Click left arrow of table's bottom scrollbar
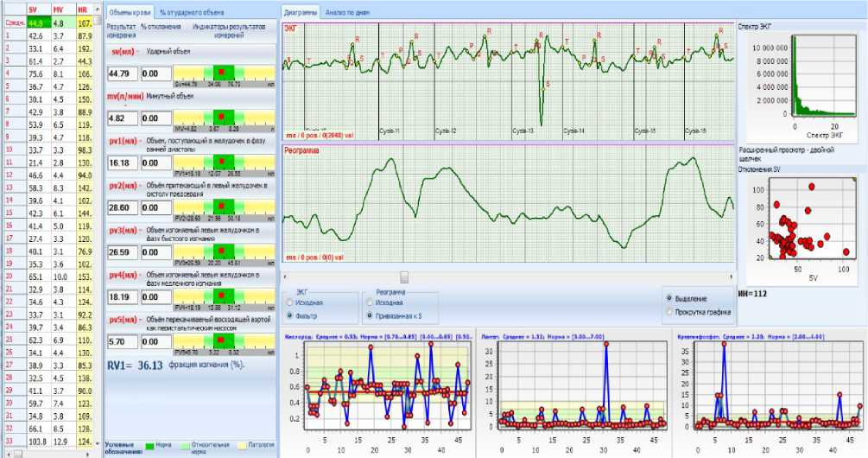Image resolution: width=868 pixels, height=458 pixels. [7, 454]
